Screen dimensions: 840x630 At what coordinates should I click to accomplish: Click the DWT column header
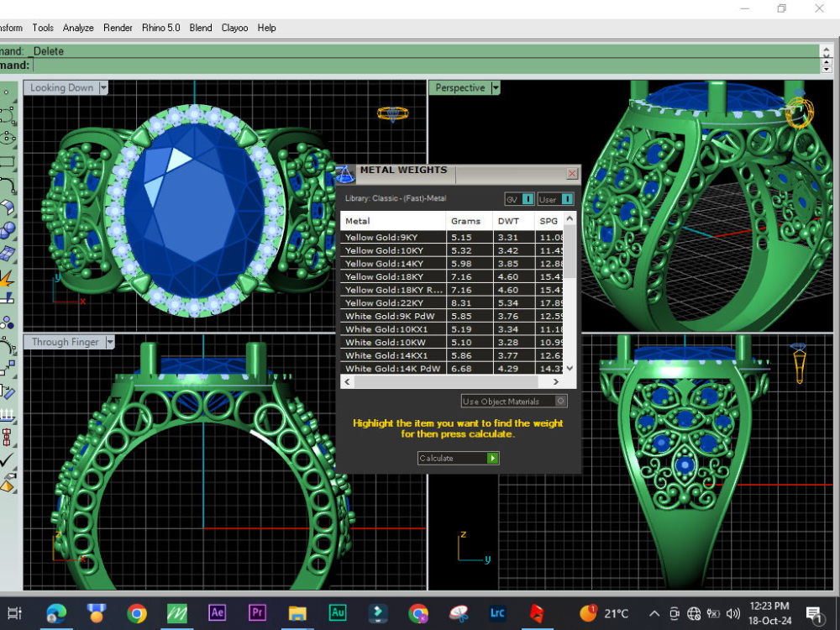click(x=514, y=221)
